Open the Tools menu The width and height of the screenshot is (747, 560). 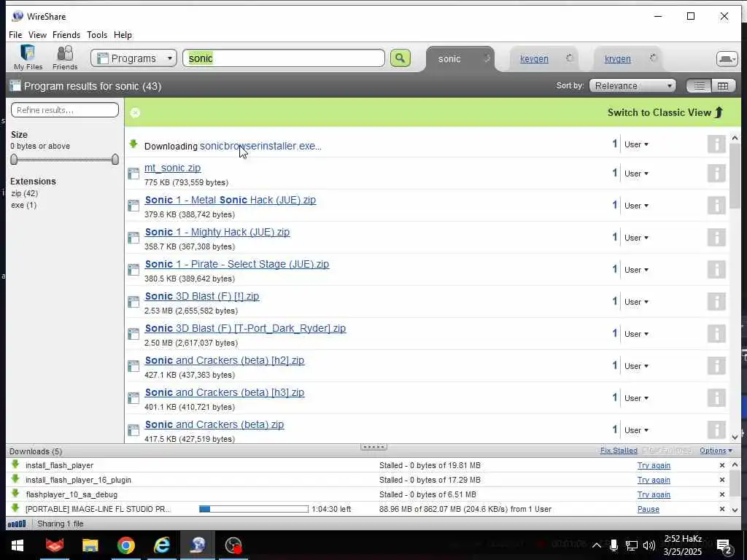click(x=97, y=35)
